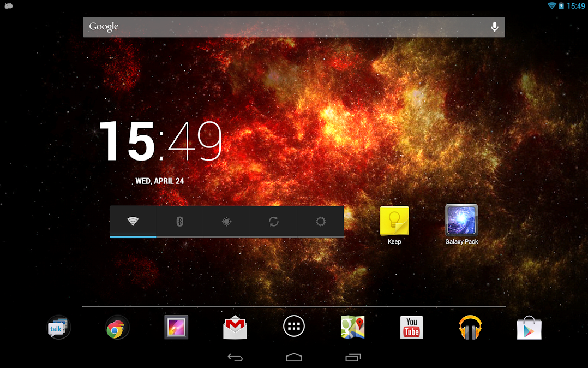Open the Keep notes app
Screen dimensions: 588x368
coord(394,225)
